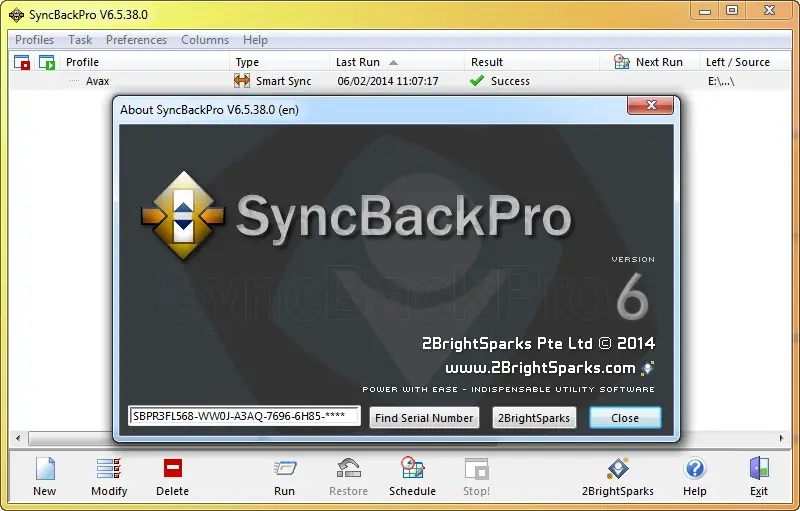Click the serial number input field
This screenshot has height=511, width=800.
pos(244,416)
